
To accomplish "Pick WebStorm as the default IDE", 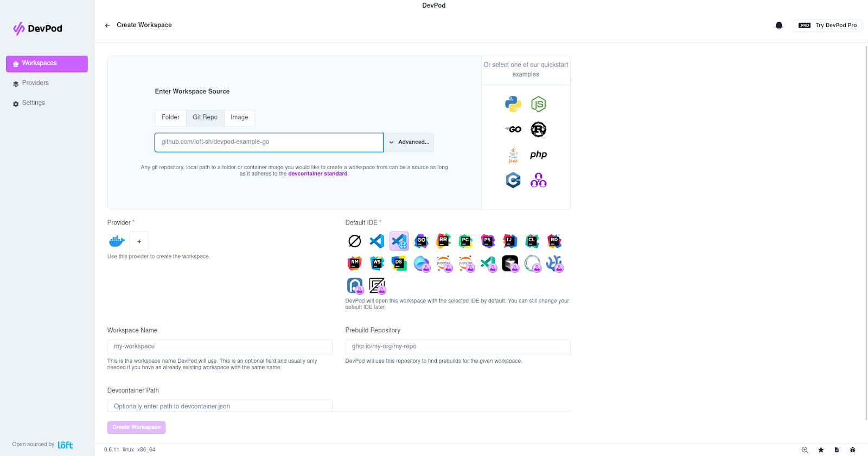I will pyautogui.click(x=377, y=263).
